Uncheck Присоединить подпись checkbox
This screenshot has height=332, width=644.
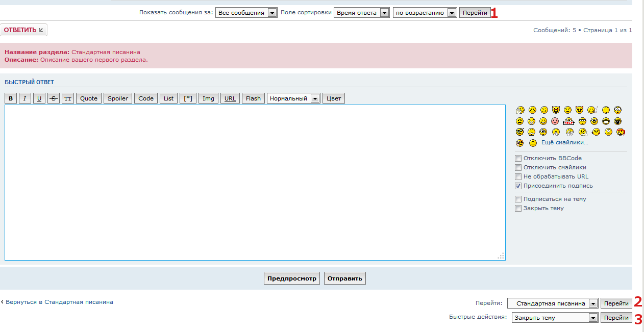pyautogui.click(x=518, y=186)
